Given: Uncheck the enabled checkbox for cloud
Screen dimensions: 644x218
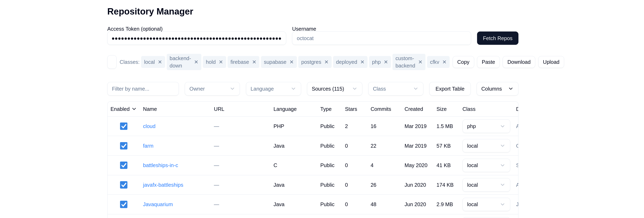Looking at the screenshot, I should [x=124, y=126].
